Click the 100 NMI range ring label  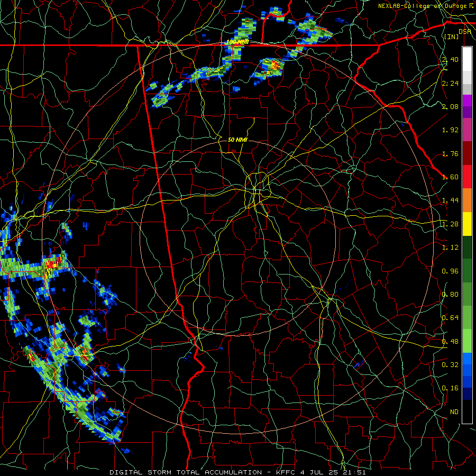237,42
